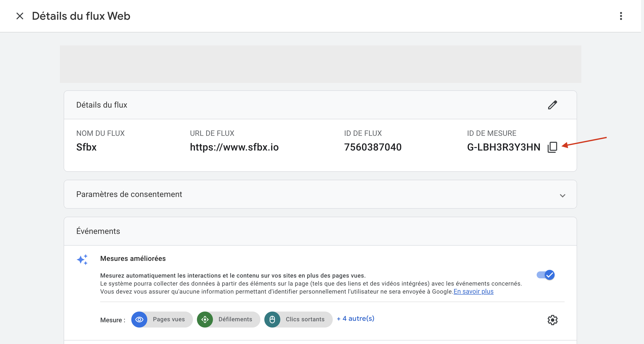Click the Pages vues pill chip
The width and height of the screenshot is (644, 344).
point(162,320)
